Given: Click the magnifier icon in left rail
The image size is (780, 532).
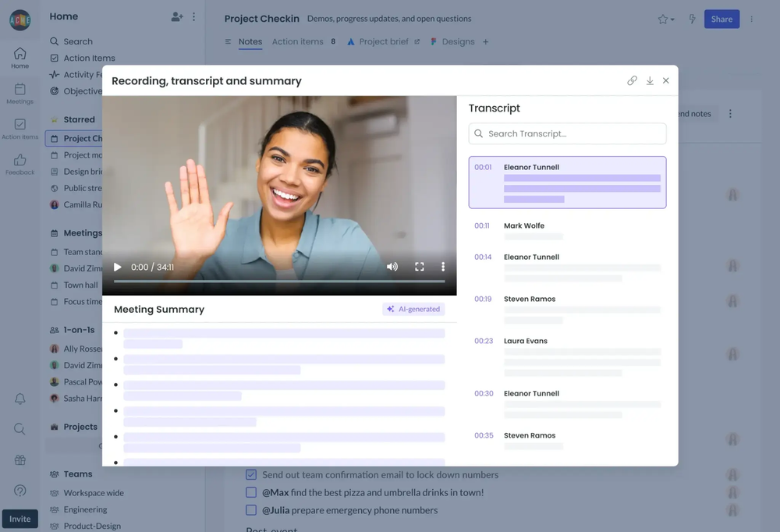Looking at the screenshot, I should pyautogui.click(x=20, y=429).
